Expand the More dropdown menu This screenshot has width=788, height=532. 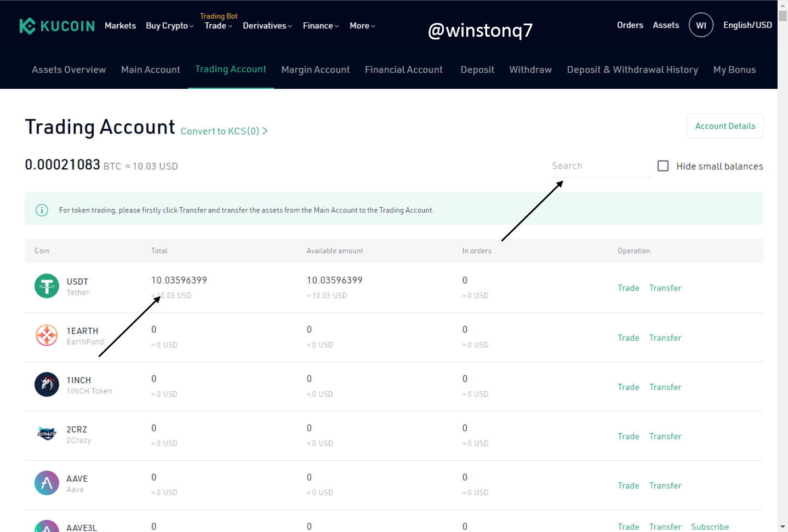pos(362,26)
